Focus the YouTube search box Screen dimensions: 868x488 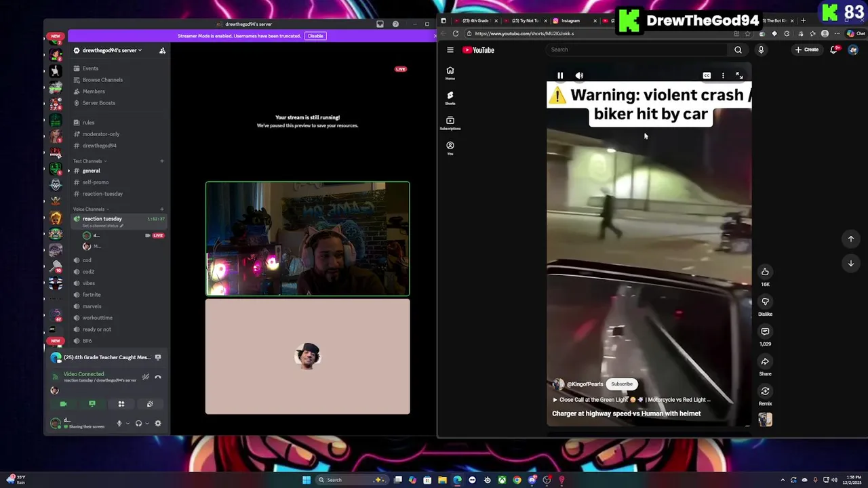point(637,49)
